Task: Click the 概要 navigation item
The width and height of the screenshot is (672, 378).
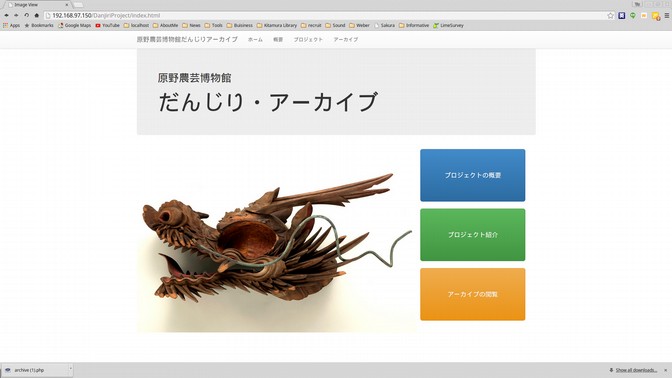Action: [x=278, y=39]
